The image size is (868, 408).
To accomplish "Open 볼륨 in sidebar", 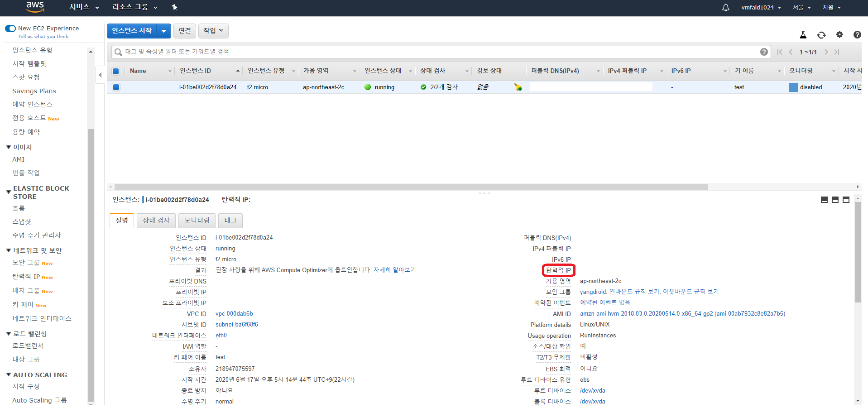I will tap(19, 208).
